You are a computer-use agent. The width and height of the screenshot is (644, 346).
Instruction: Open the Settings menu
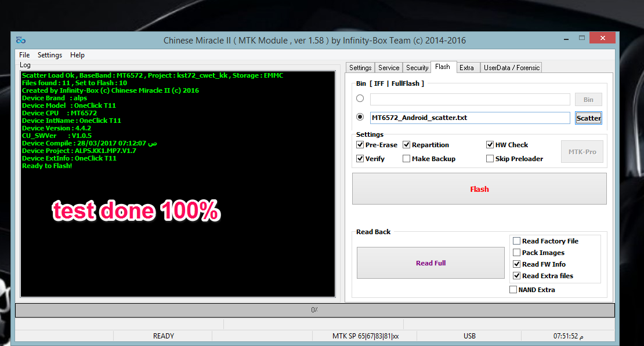click(x=50, y=55)
